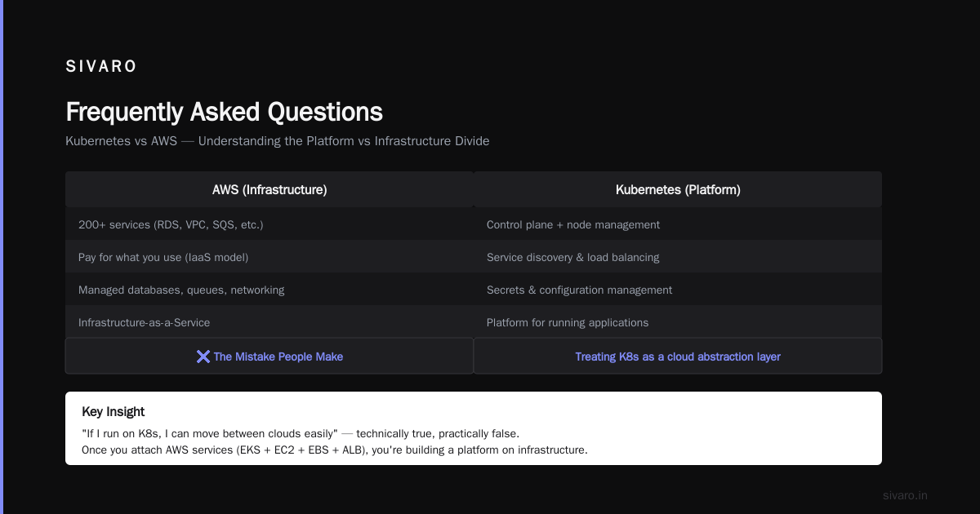This screenshot has width=980, height=514.
Task: Click the X icon beside The Mistake People Make
Action: [x=203, y=357]
